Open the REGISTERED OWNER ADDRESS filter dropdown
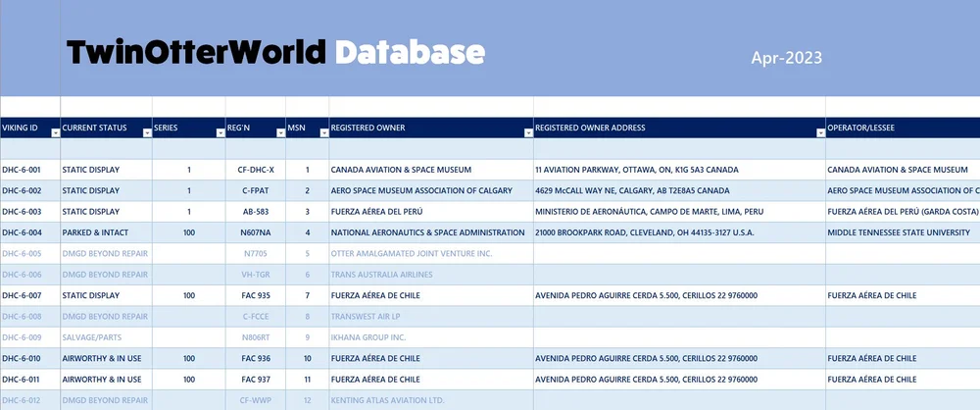 pyautogui.click(x=820, y=132)
